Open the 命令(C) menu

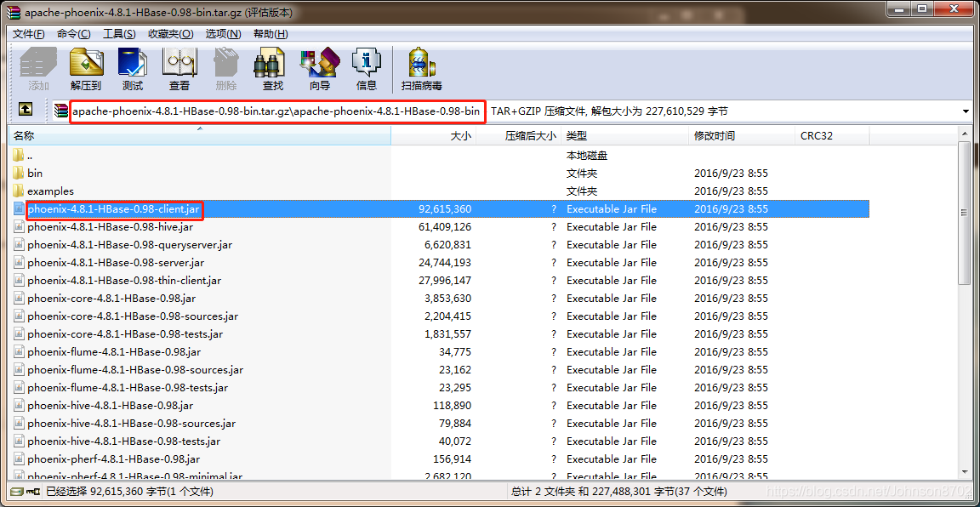click(x=74, y=34)
